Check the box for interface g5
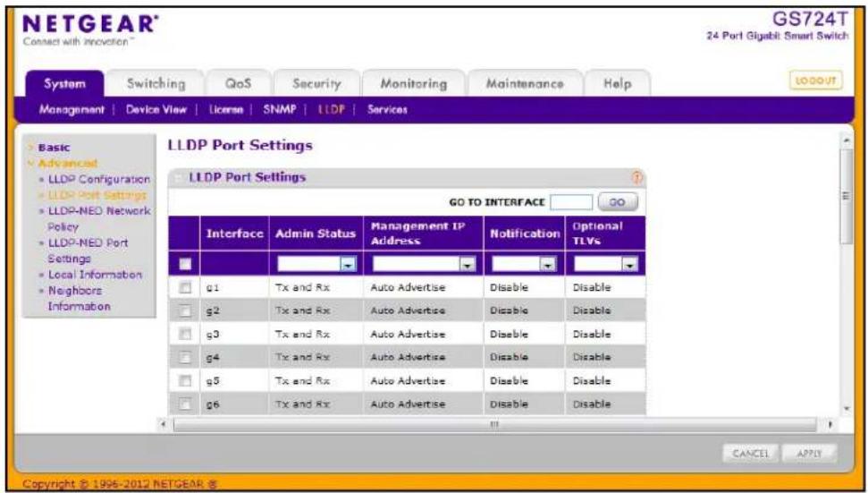This screenshot has width=868, height=493. [x=185, y=380]
